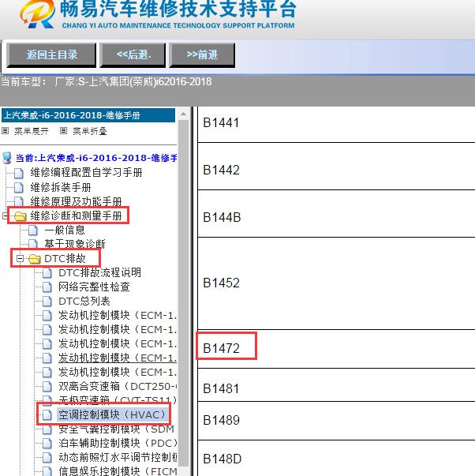Collapse the DTC排故 node toggle

click(20, 259)
